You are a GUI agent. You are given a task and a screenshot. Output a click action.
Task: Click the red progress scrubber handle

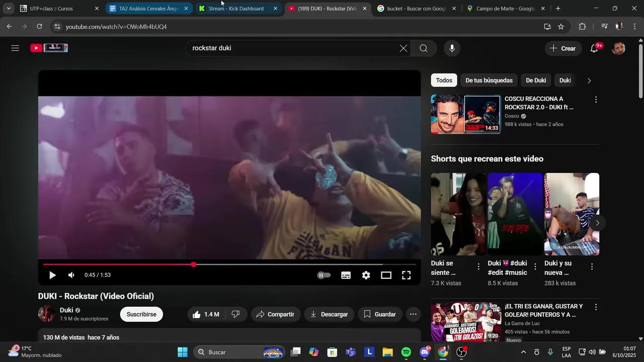194,264
